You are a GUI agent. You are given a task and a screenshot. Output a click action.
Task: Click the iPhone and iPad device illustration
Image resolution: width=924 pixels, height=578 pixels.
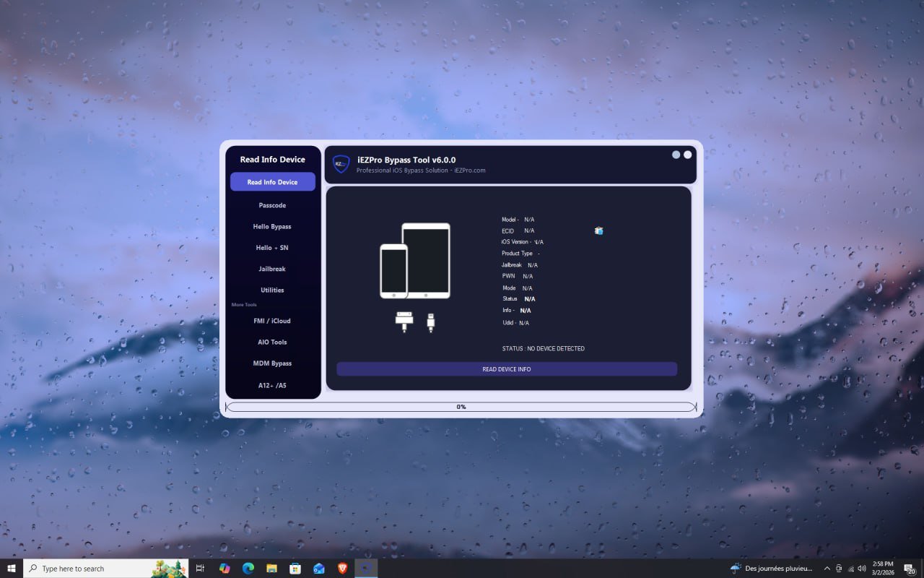pos(414,260)
